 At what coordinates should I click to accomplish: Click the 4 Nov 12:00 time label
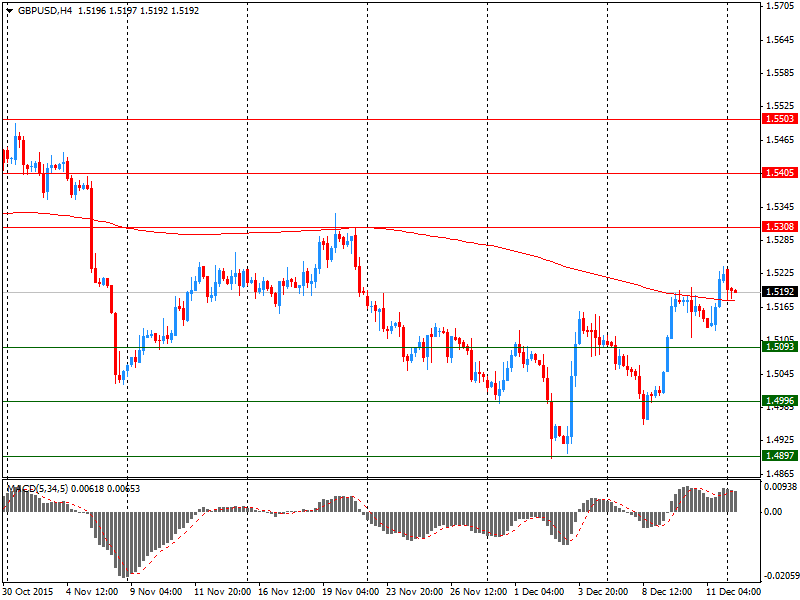(92, 592)
